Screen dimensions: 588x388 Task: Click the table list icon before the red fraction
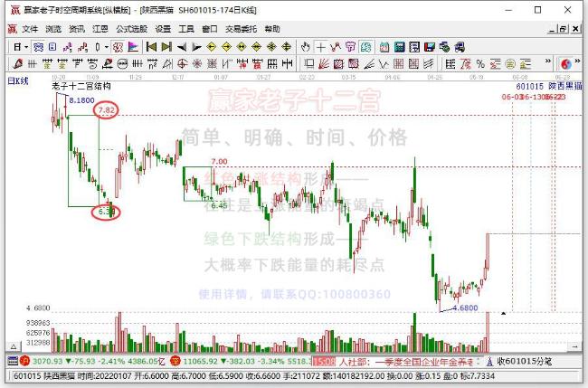point(450,64)
